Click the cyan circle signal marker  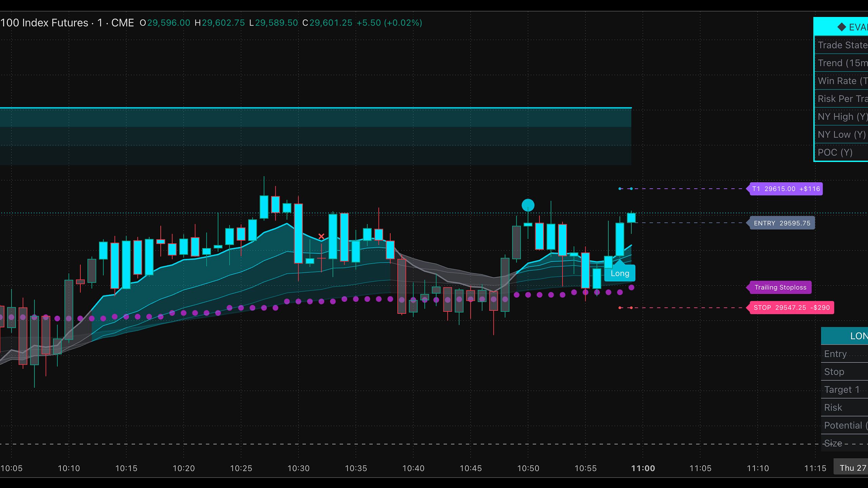coord(528,205)
